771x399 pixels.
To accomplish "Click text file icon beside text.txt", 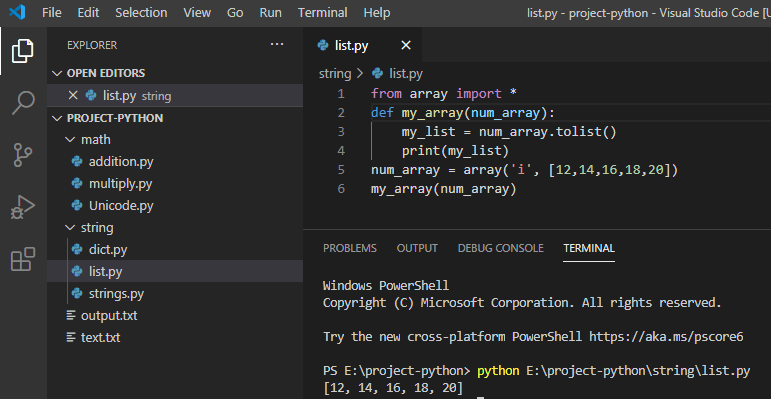I will [71, 338].
